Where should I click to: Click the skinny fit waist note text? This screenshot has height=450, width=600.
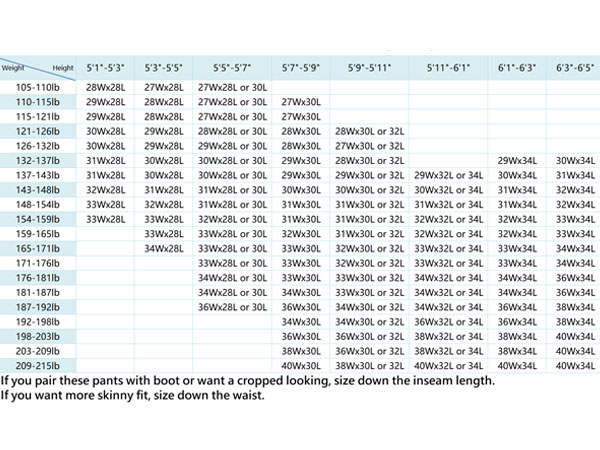click(x=132, y=395)
